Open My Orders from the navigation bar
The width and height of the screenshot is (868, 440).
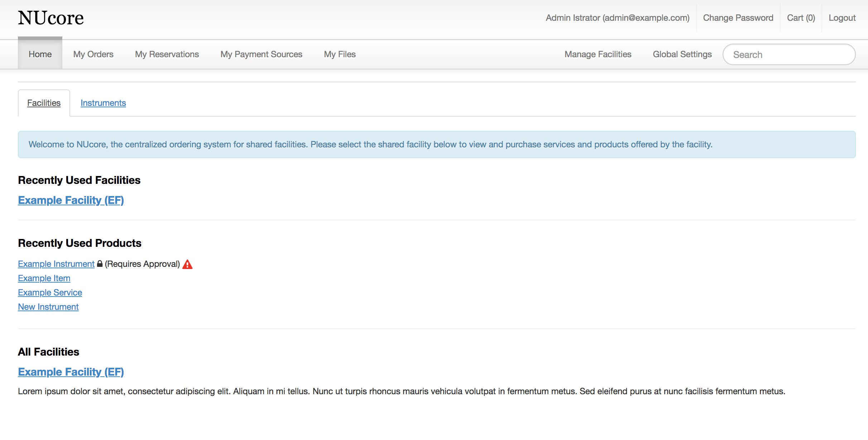pos(93,54)
